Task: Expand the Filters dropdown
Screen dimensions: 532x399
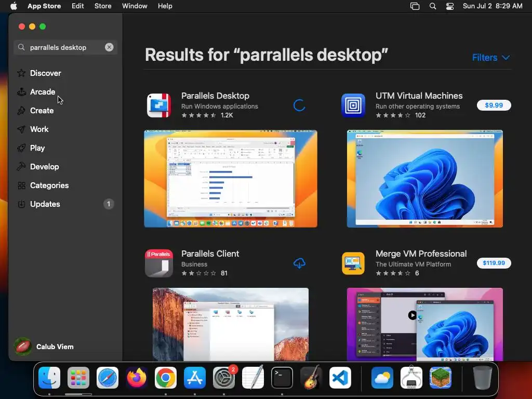Action: (491, 58)
